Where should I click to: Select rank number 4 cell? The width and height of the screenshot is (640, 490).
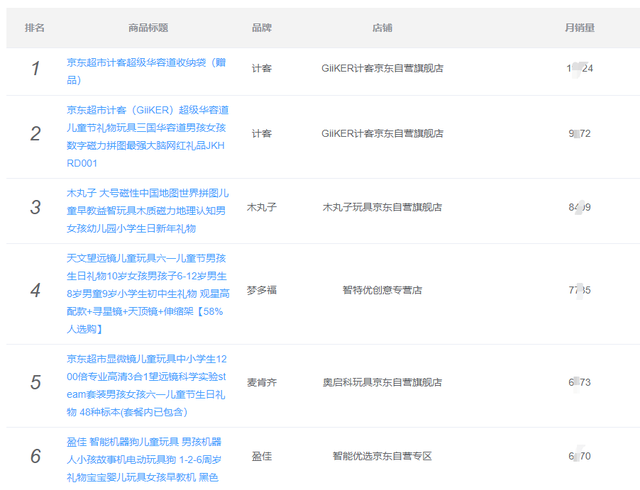36,290
